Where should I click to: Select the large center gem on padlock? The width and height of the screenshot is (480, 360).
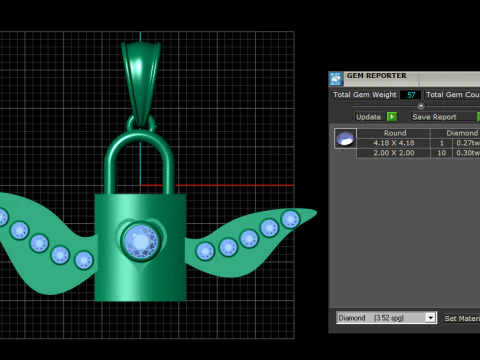[141, 241]
